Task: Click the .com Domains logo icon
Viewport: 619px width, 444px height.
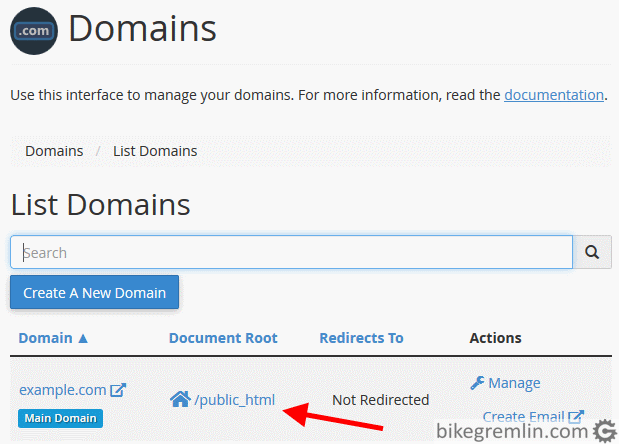Action: pyautogui.click(x=34, y=31)
